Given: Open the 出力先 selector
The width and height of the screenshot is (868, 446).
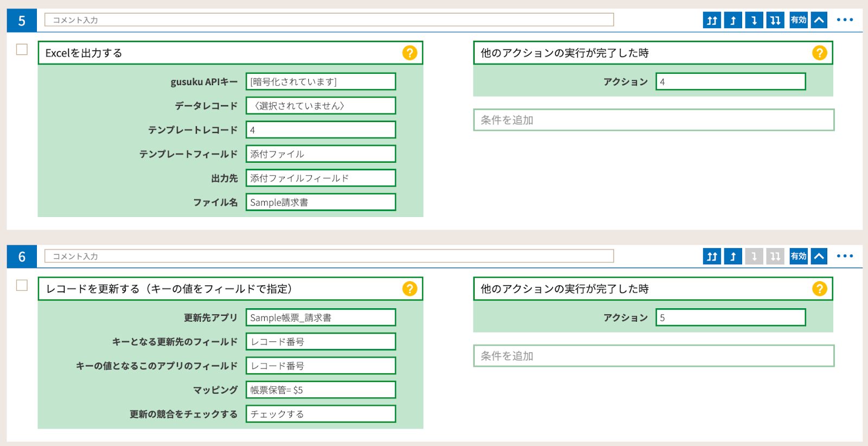Looking at the screenshot, I should pos(321,178).
